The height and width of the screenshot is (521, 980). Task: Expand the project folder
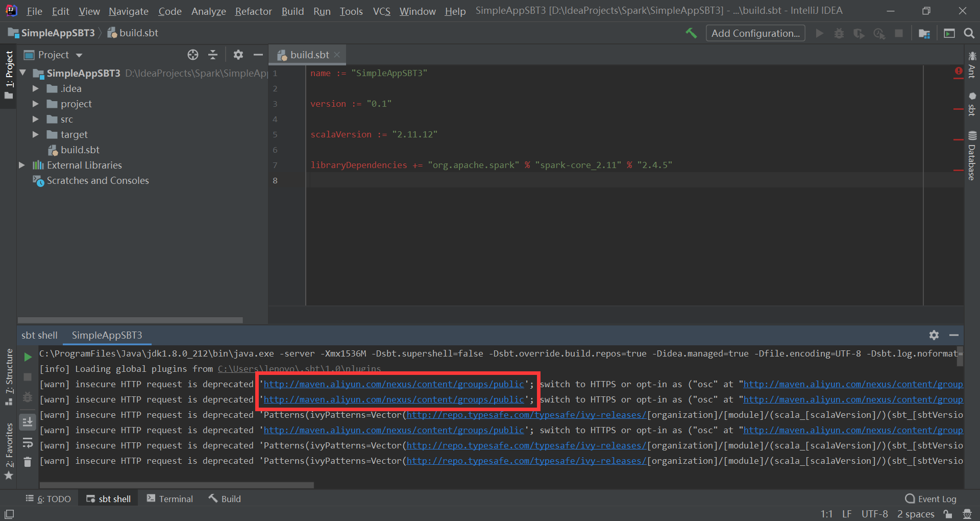coord(36,104)
